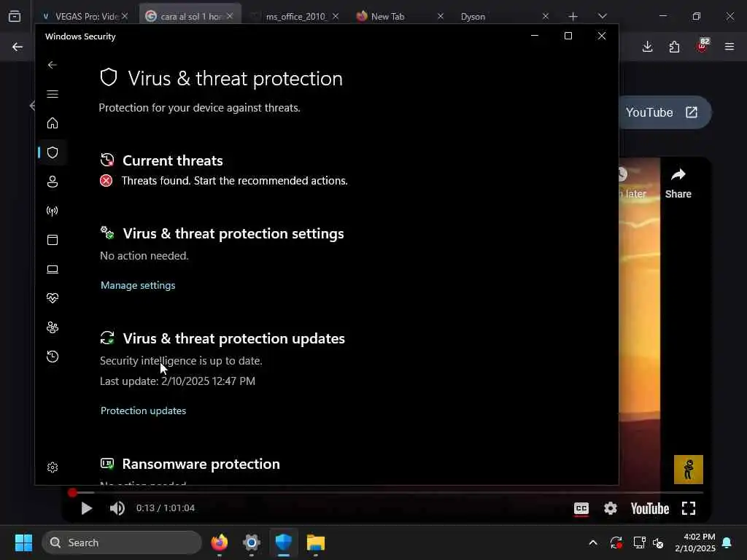Toggle closed captions on the video
747x560 pixels.
click(x=581, y=508)
